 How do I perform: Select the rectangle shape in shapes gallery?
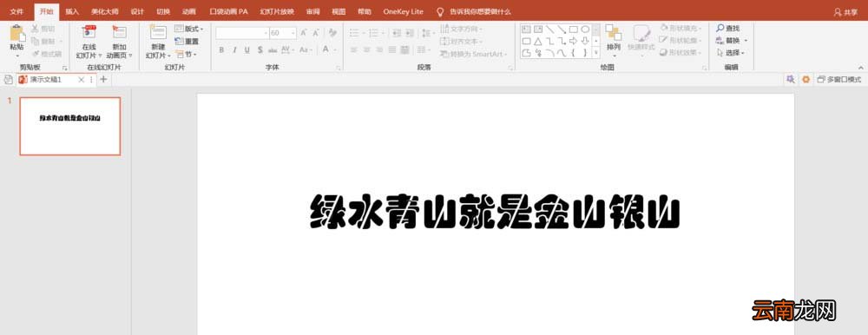coord(574,29)
